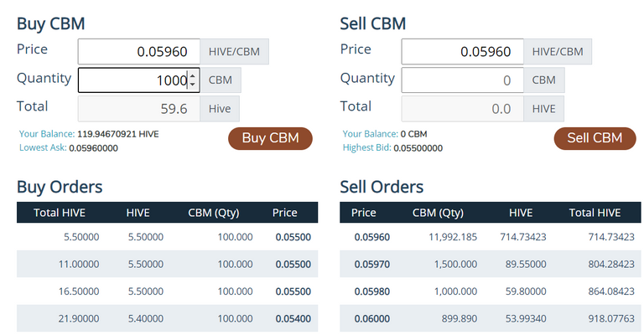Click the Sell Quantity input field
The image size is (644, 335).
pyautogui.click(x=463, y=80)
